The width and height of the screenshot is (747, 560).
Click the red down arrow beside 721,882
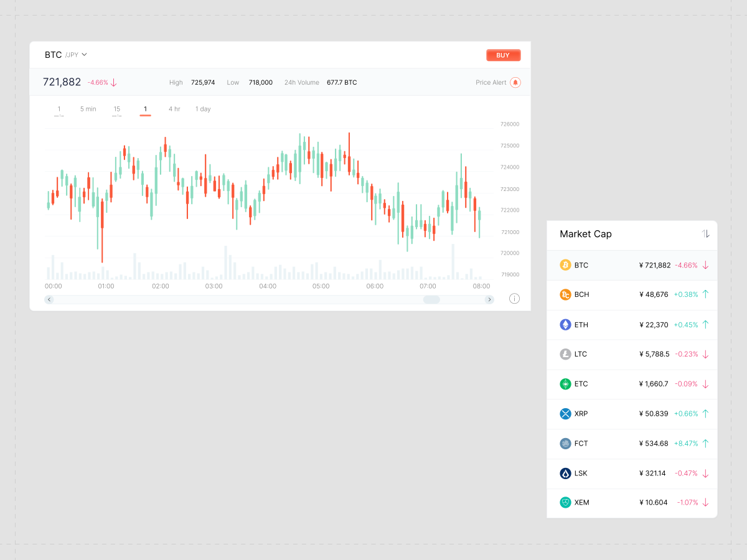pyautogui.click(x=114, y=82)
